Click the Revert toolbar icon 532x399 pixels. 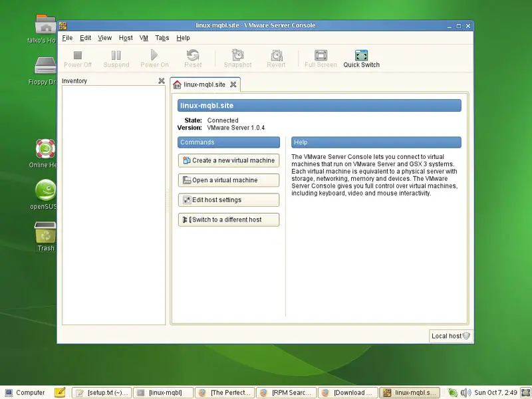click(276, 55)
